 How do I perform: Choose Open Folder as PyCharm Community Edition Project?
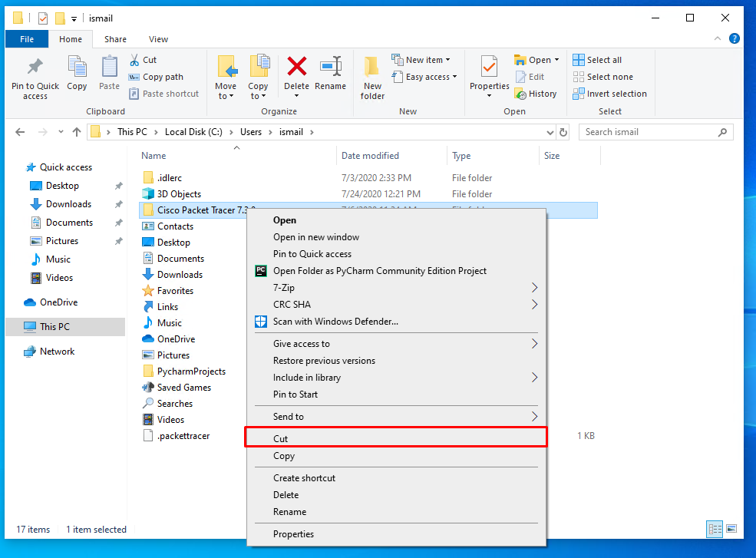pos(396,271)
